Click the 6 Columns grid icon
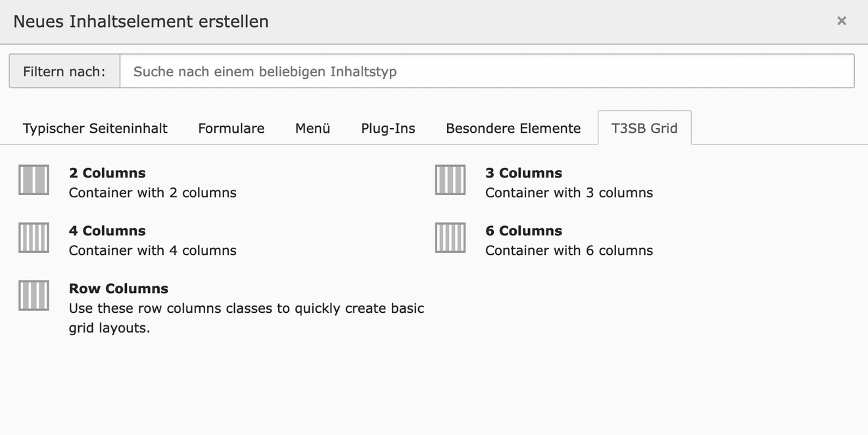The height and width of the screenshot is (435, 868). pos(450,238)
